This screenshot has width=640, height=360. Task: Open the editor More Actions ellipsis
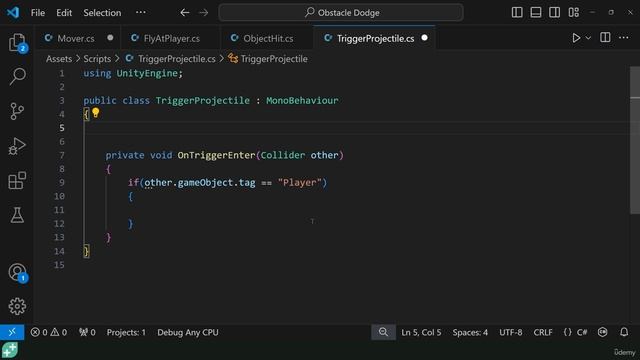click(x=624, y=38)
